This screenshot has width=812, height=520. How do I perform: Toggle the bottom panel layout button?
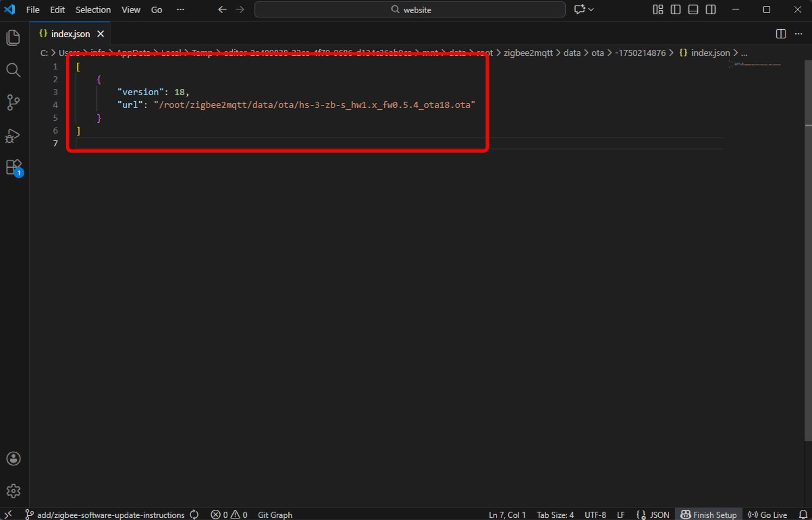(x=693, y=10)
